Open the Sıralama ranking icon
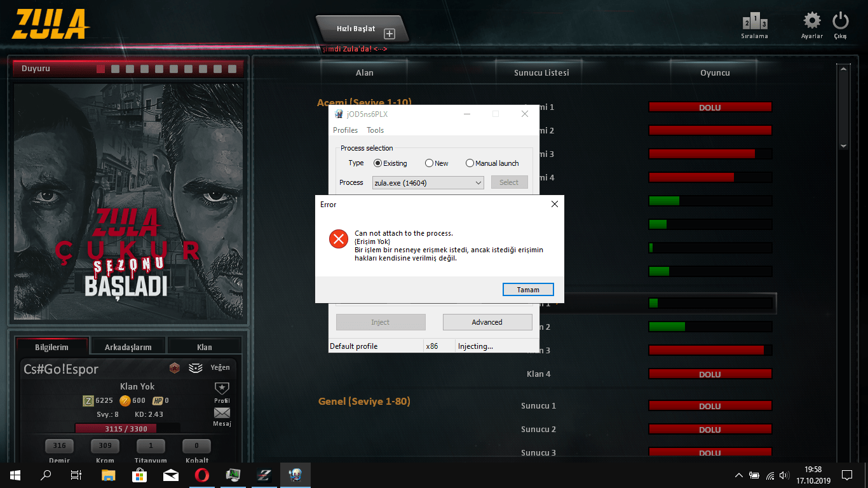The image size is (868, 488). [x=754, y=23]
